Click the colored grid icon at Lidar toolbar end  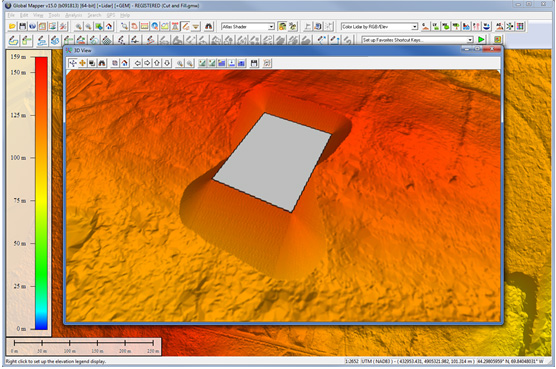[x=520, y=26]
